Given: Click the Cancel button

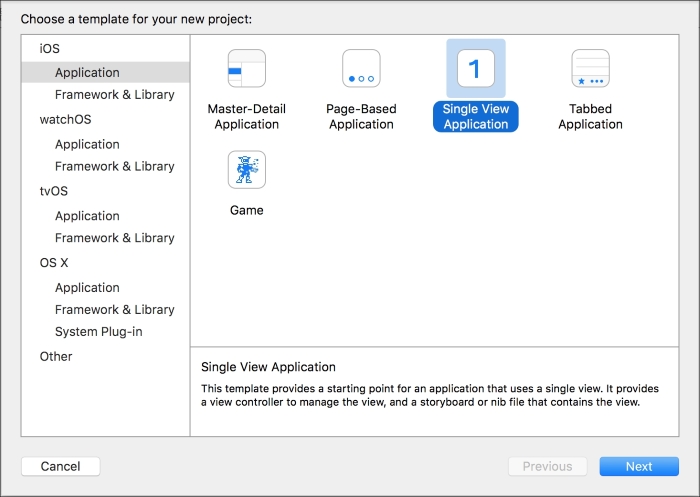Looking at the screenshot, I should (x=61, y=466).
